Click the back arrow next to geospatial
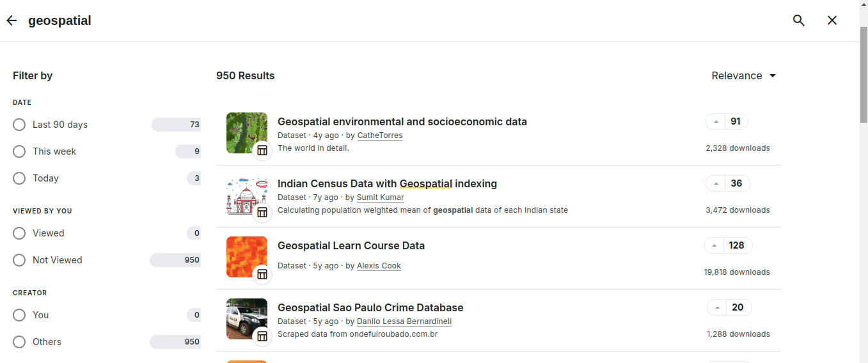Screen dimensions: 868x363 pos(12,20)
